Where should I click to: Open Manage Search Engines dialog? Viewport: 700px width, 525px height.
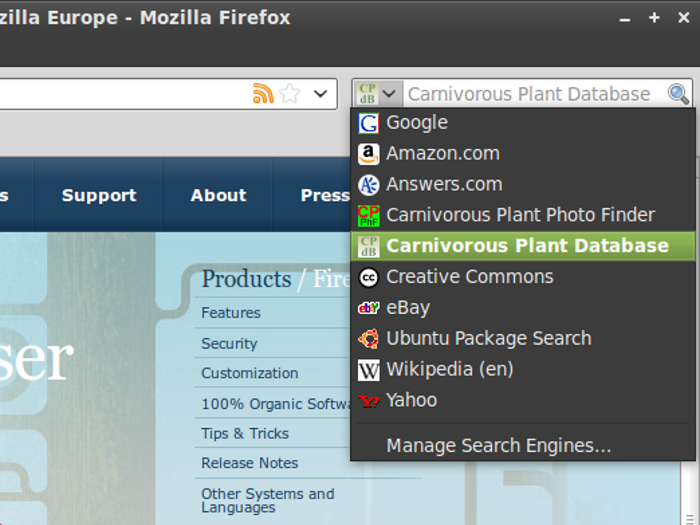pyautogui.click(x=523, y=446)
